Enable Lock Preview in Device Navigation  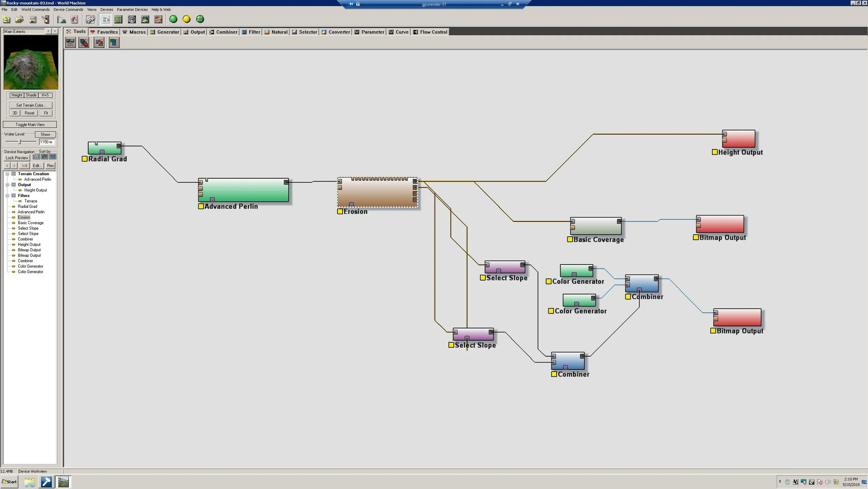tap(16, 158)
